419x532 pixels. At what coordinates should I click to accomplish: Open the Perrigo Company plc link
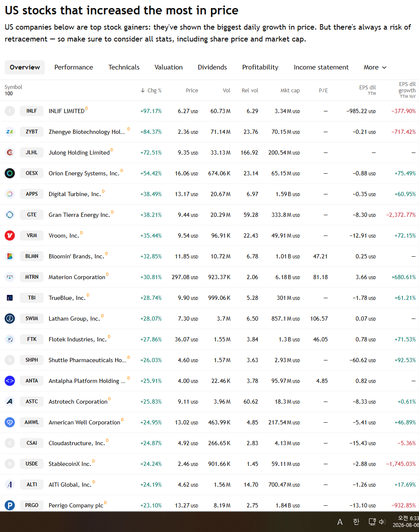76,506
